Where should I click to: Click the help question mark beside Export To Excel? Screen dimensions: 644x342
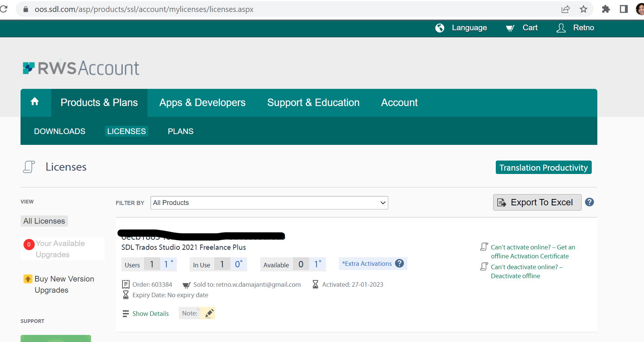coord(589,202)
